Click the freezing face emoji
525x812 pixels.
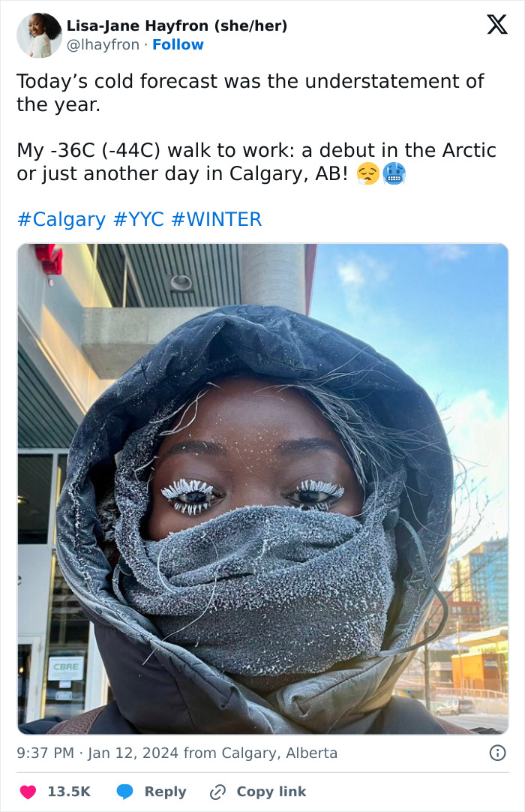click(x=394, y=174)
